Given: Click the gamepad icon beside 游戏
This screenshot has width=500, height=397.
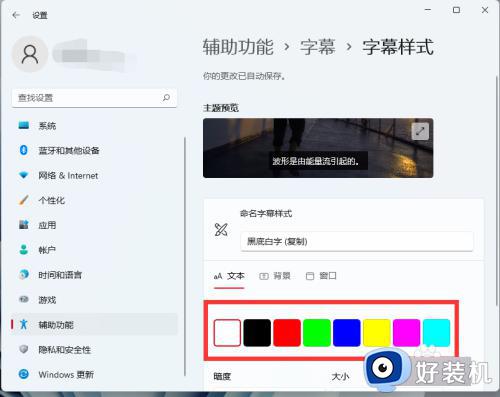Looking at the screenshot, I should (24, 299).
